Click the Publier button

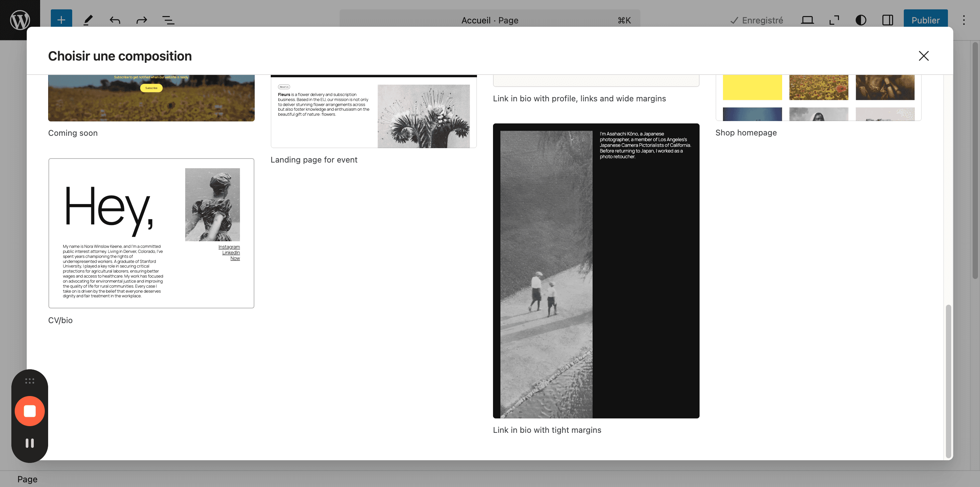(x=925, y=20)
